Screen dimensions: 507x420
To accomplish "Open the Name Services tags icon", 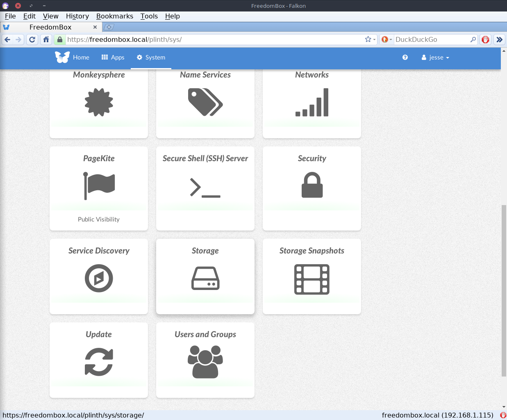I will pos(205,102).
